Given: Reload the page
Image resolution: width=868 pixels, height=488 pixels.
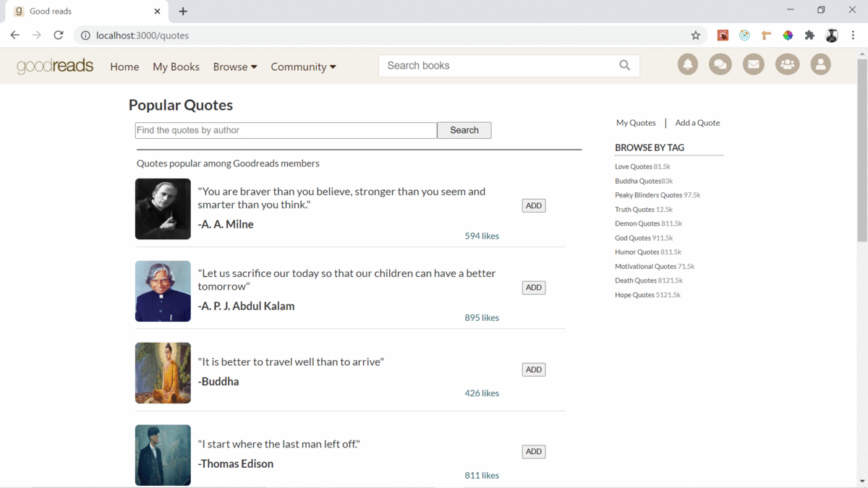Looking at the screenshot, I should coord(59,35).
